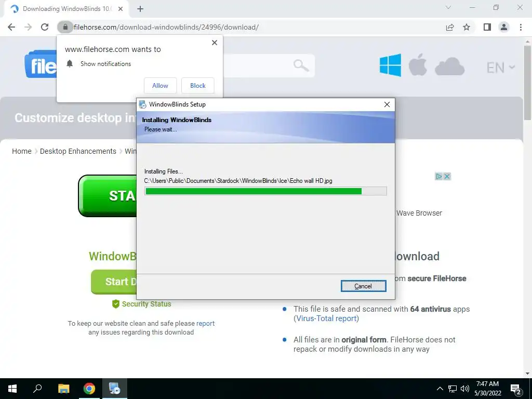This screenshot has height=399, width=532.
Task: Bookmark this page with the star
Action: pos(467,27)
